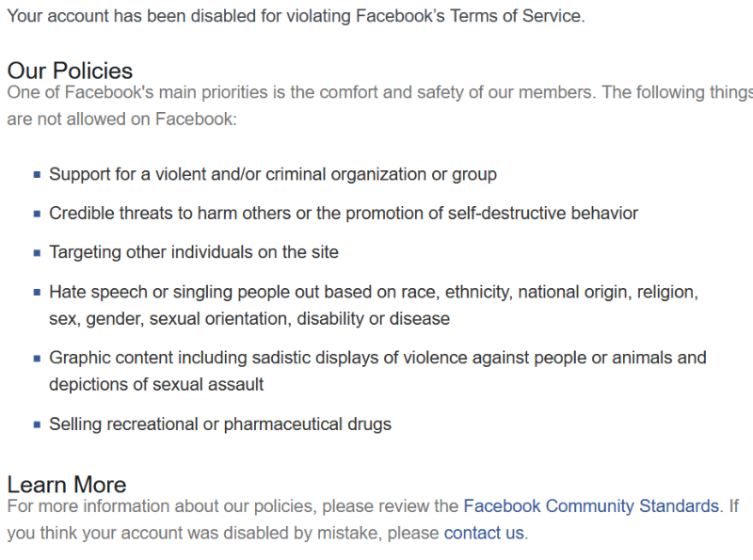Viewport: 753px width, 560px height.
Task: Click the account disabled notice text
Action: (296, 17)
